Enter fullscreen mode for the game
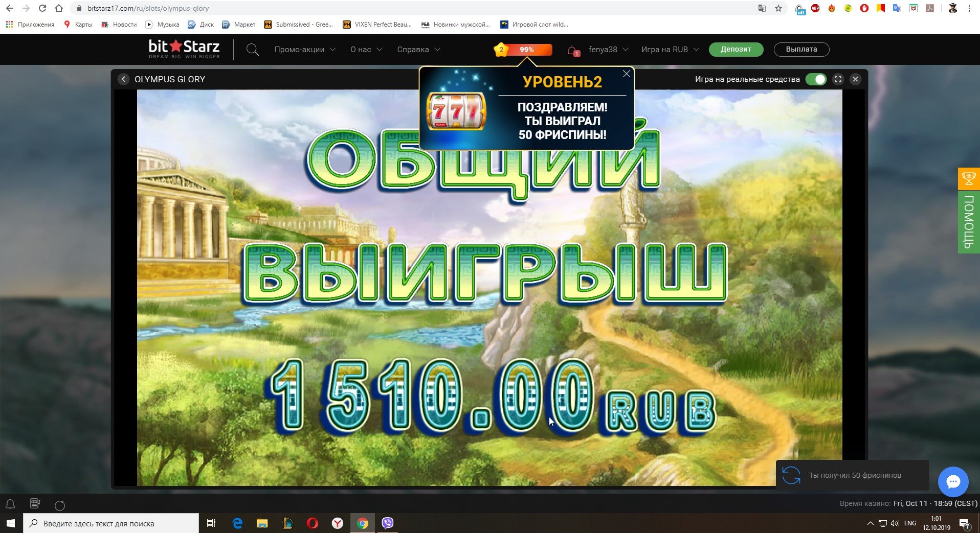 (838, 79)
